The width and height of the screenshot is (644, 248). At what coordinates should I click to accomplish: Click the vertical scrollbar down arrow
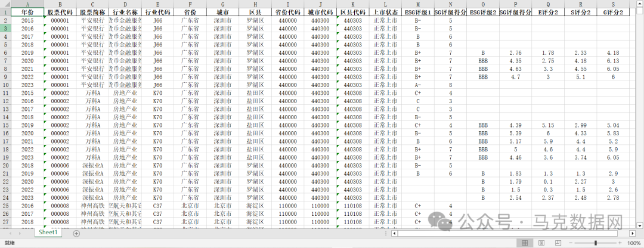640,225
